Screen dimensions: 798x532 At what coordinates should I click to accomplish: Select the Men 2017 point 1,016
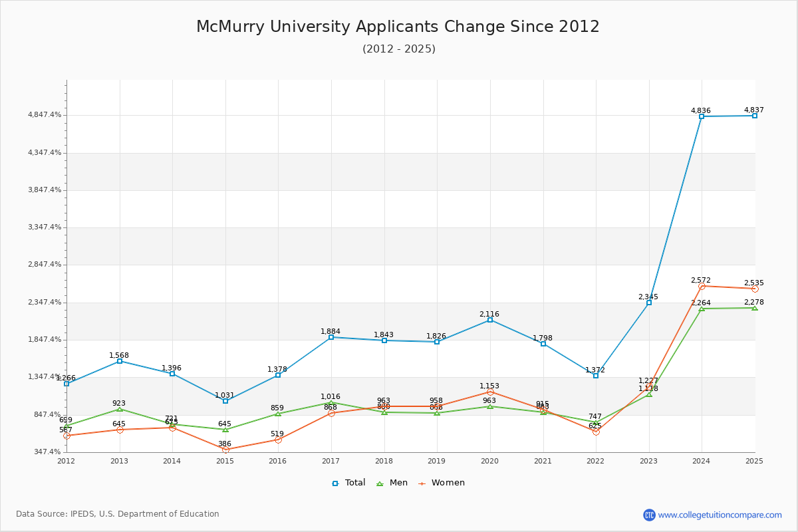coord(331,402)
